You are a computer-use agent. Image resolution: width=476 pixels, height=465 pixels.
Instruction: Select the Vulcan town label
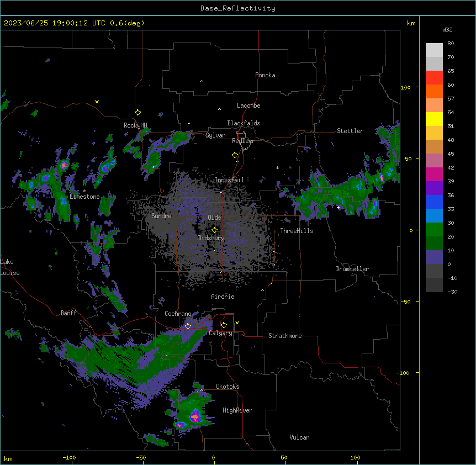click(x=300, y=437)
